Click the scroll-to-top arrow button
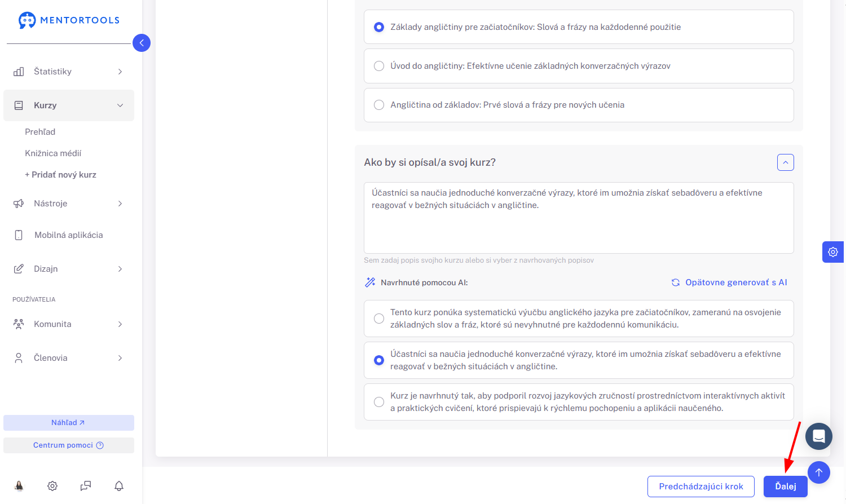This screenshot has width=846, height=504. tap(819, 472)
